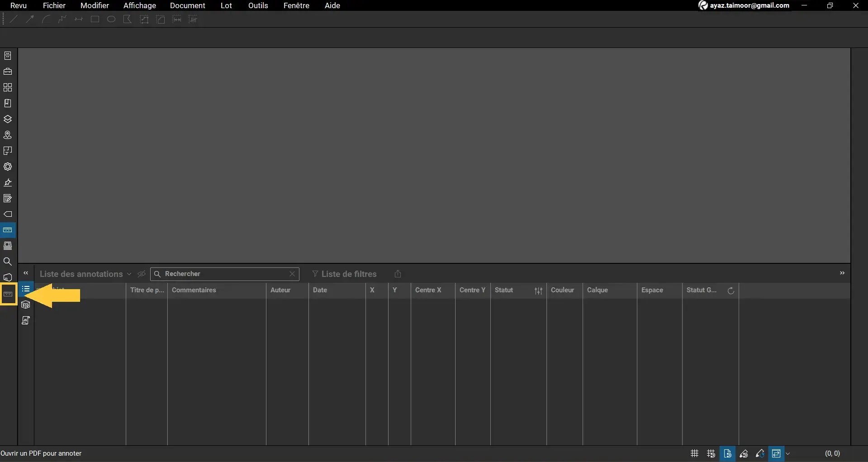The height and width of the screenshot is (462, 868).
Task: Expand the Liste des annotations dropdown
Action: coord(129,274)
